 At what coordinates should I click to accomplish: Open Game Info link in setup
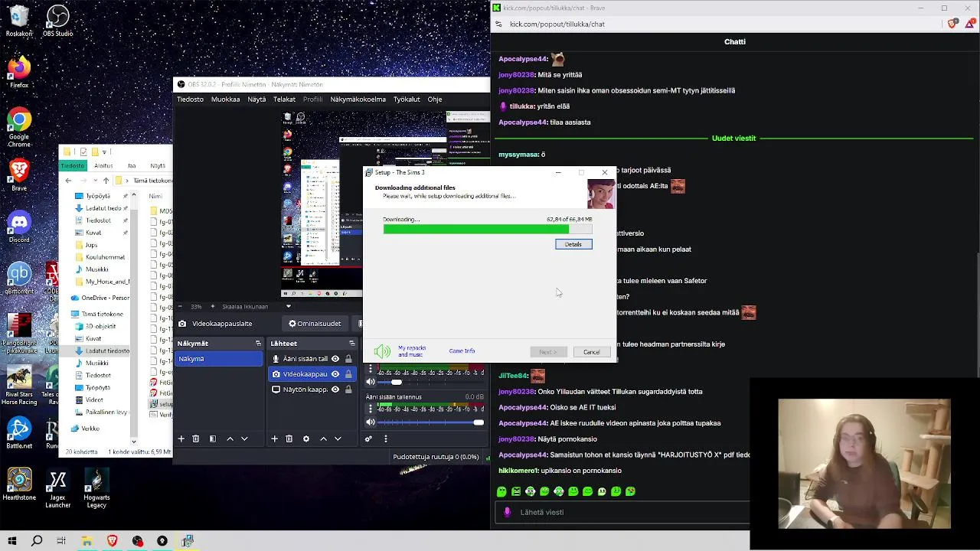tap(462, 351)
